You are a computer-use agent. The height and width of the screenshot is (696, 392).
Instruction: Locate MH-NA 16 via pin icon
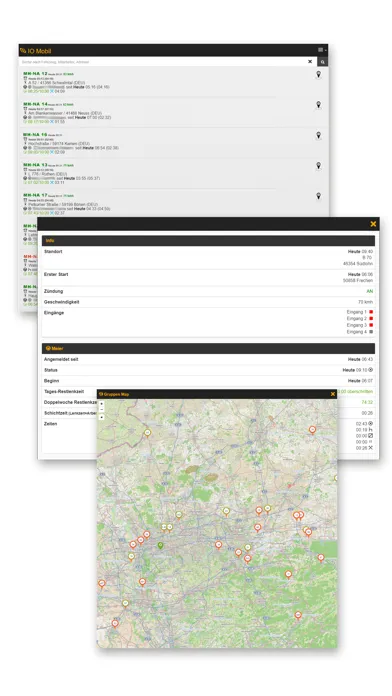pyautogui.click(x=318, y=135)
